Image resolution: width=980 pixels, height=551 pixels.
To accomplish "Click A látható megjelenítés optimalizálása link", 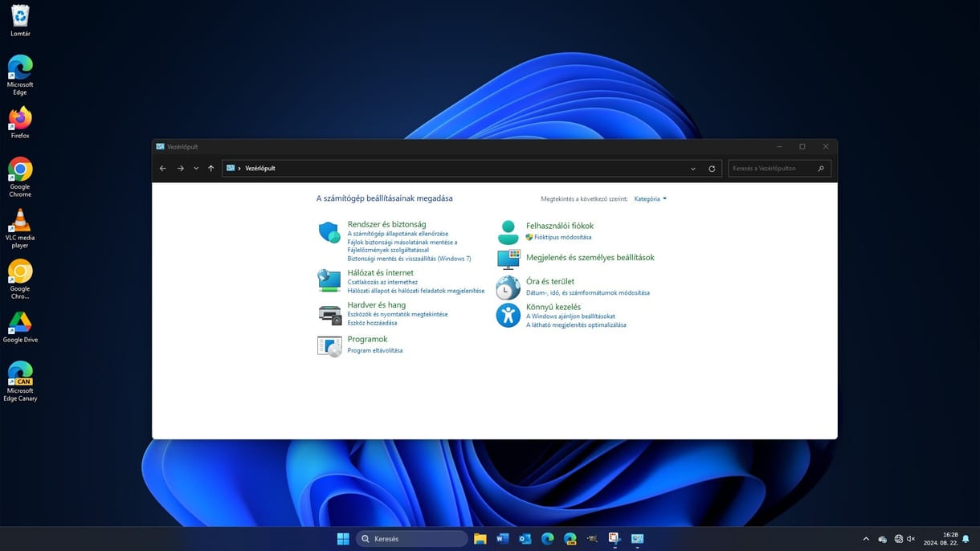I will (576, 325).
